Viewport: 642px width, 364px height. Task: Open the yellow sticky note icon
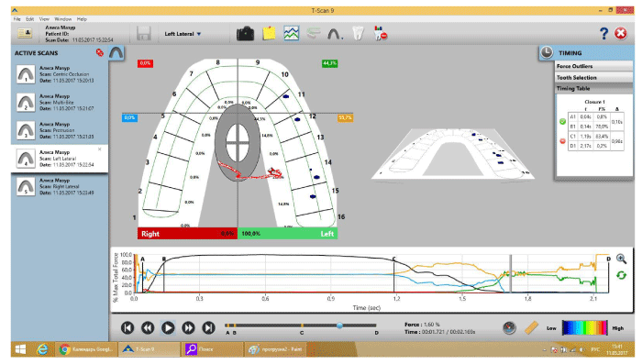(269, 33)
